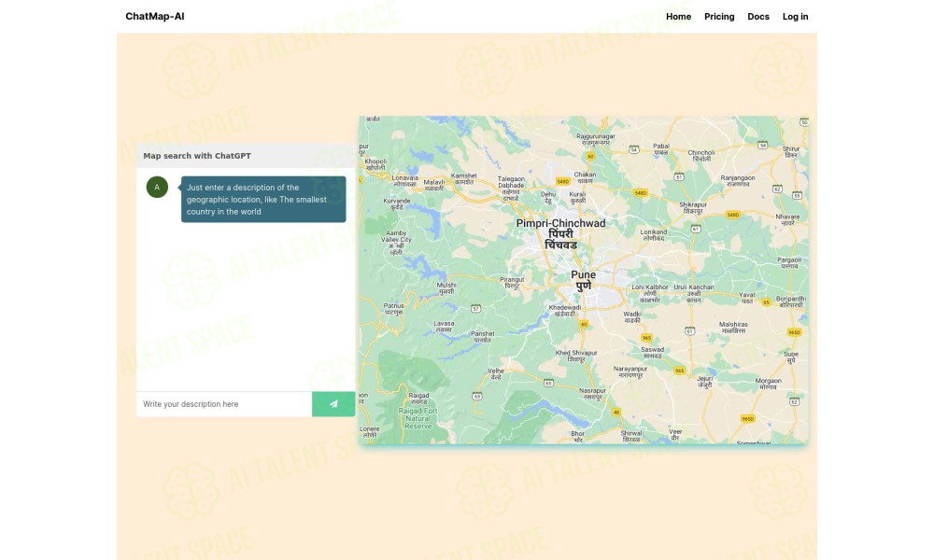Open the Home nav link
Viewport: 934px width, 560px height.
pyautogui.click(x=678, y=17)
